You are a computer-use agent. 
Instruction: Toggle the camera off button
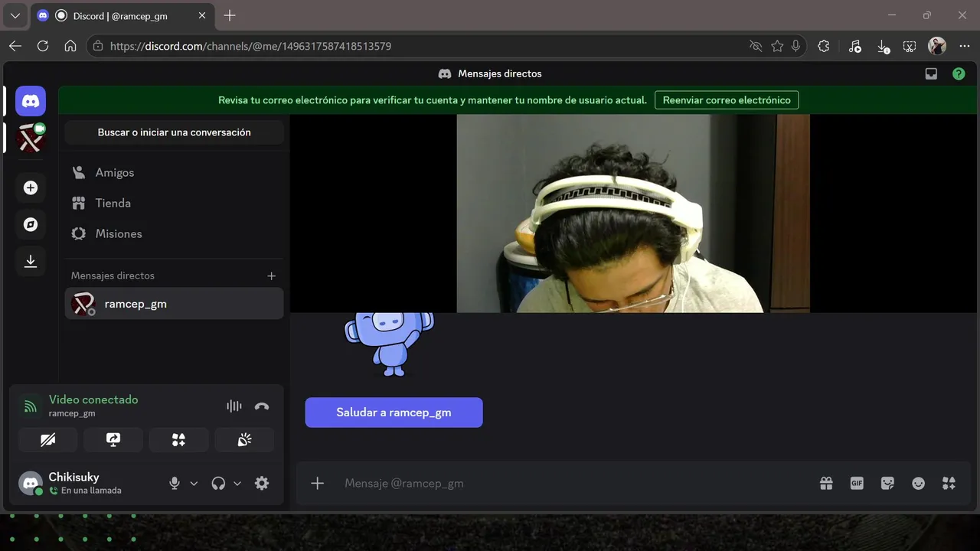[47, 439]
